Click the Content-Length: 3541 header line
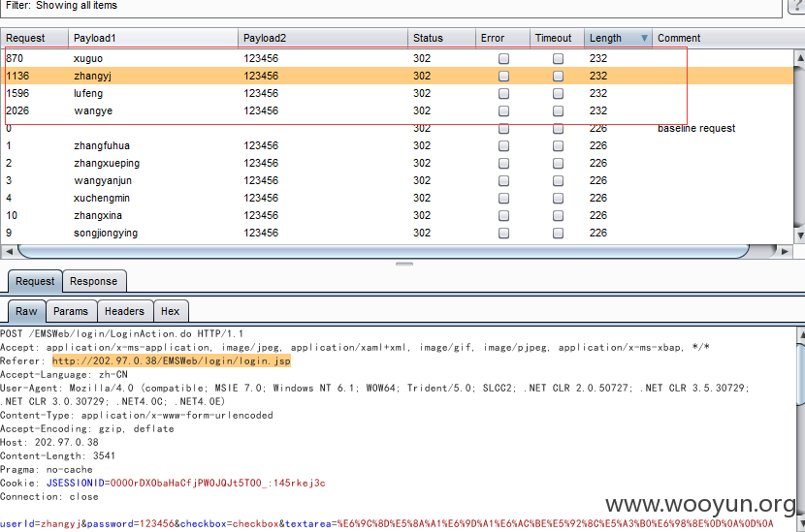The width and height of the screenshot is (805, 532). click(x=57, y=455)
